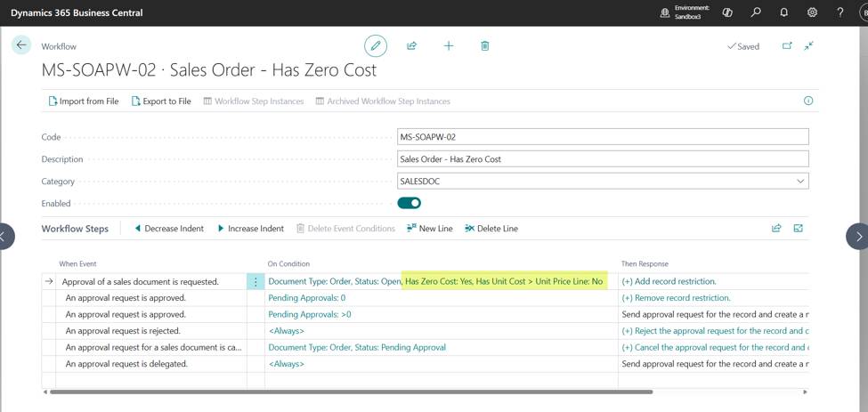Share Workflow Steps list icon
The width and height of the screenshot is (868, 412).
click(776, 229)
